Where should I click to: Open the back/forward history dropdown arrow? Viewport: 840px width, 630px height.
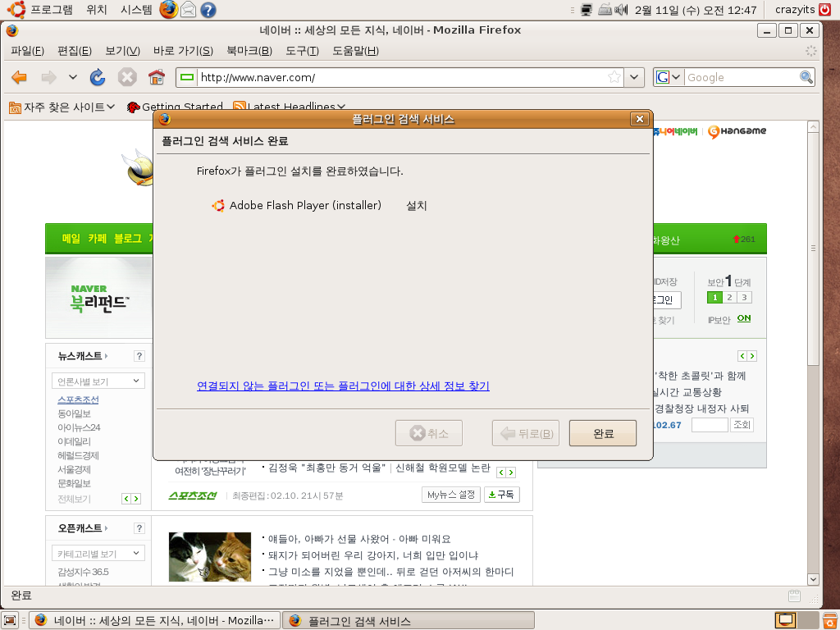coord(73,77)
